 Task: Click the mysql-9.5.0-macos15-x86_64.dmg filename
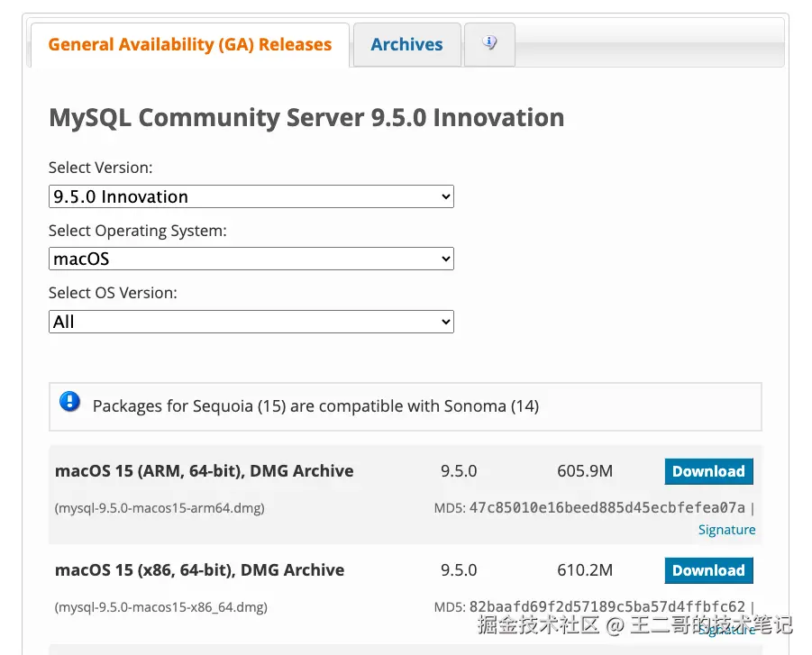pyautogui.click(x=161, y=607)
